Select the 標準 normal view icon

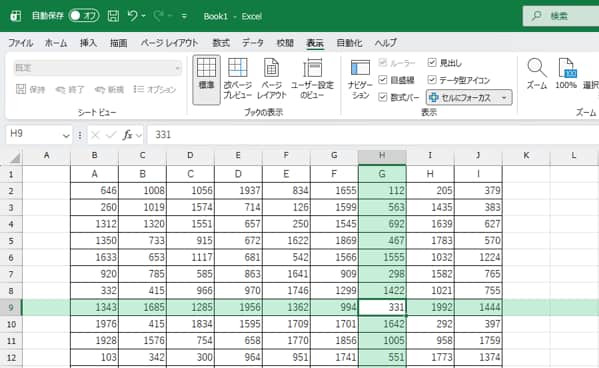(206, 79)
